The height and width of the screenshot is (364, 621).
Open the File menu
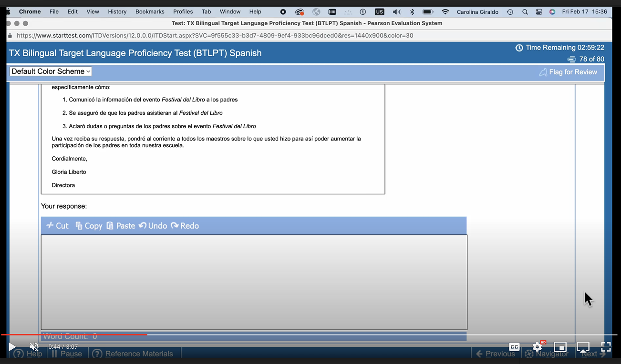[x=54, y=11]
